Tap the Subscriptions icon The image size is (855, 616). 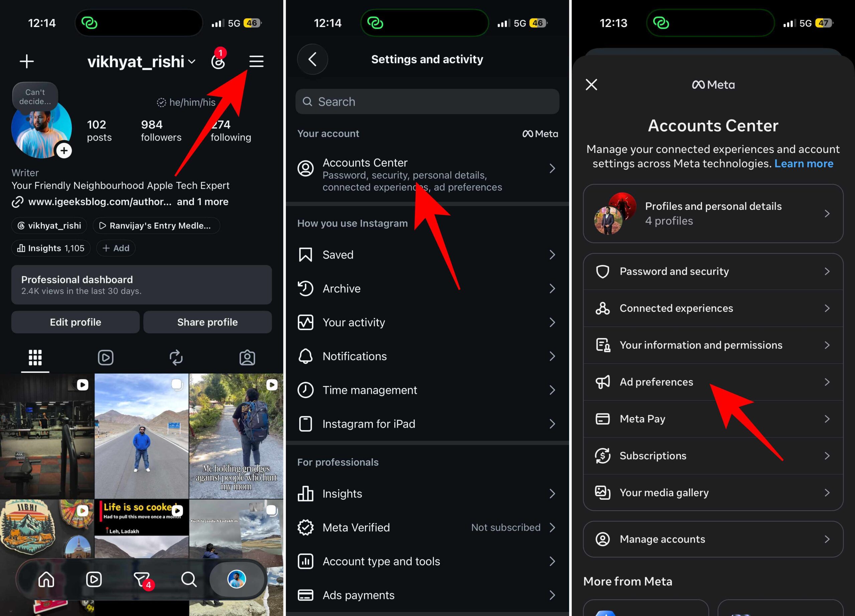pyautogui.click(x=603, y=456)
